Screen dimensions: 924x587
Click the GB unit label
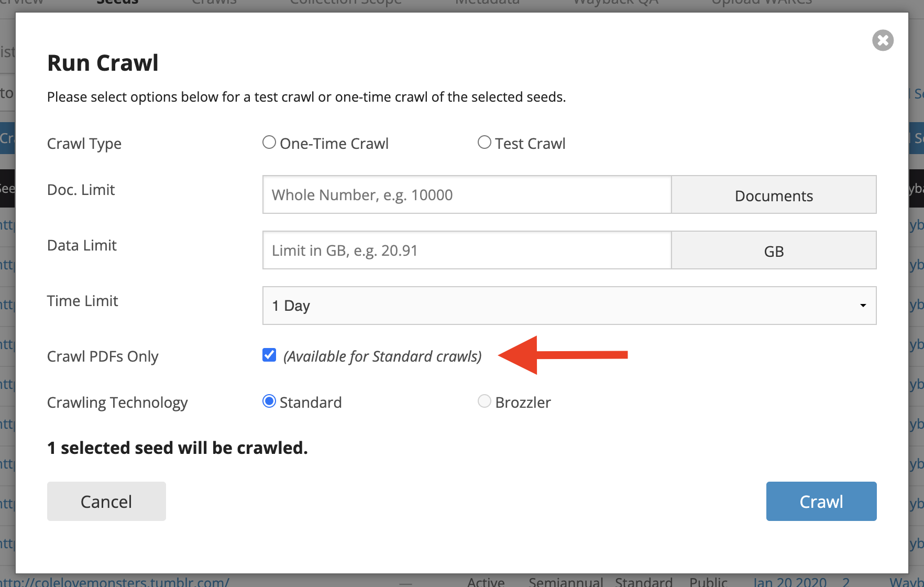(x=774, y=251)
